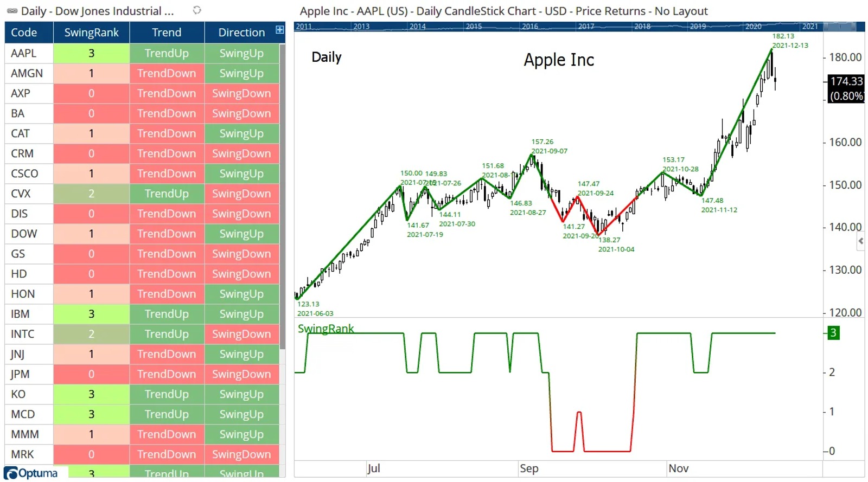Expand the side panel arrow right of chart
The image size is (868, 482).
(x=860, y=241)
